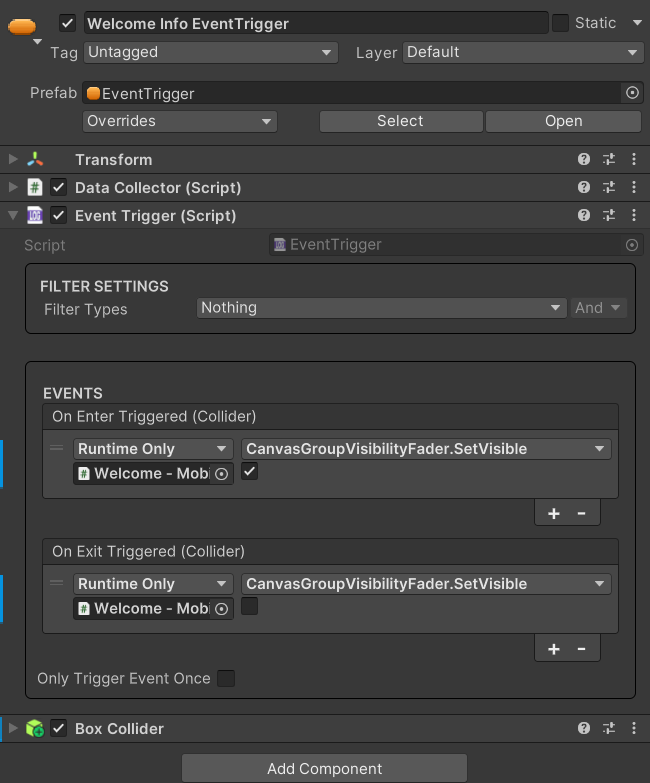Viewport: 650px width, 783px height.
Task: Click the Box Collider cube icon
Action: click(35, 729)
